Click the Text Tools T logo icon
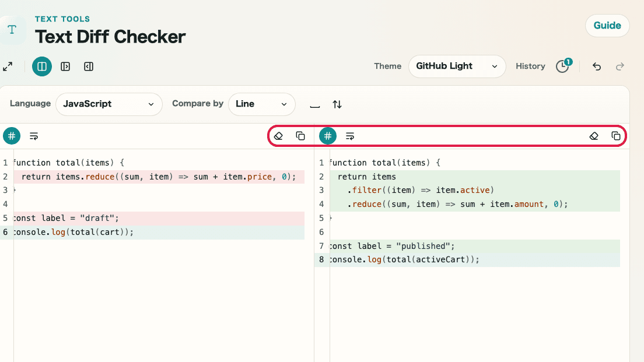Image resolution: width=644 pixels, height=362 pixels. click(x=12, y=30)
